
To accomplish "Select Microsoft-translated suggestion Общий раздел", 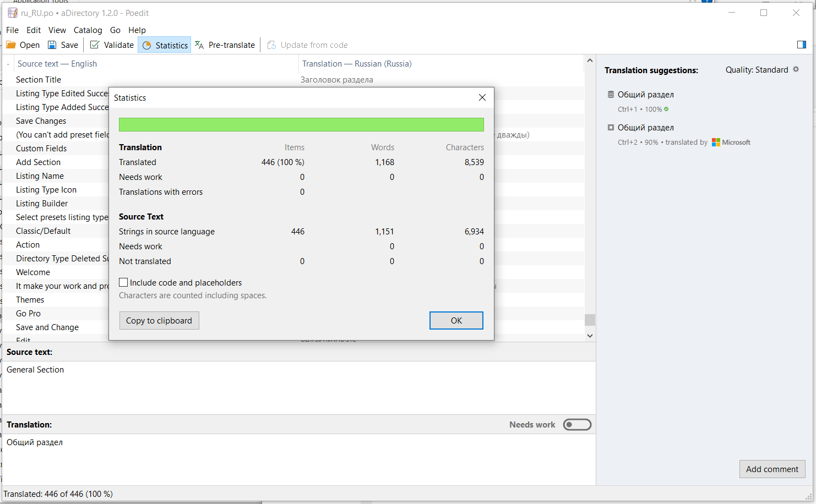I will tap(645, 128).
